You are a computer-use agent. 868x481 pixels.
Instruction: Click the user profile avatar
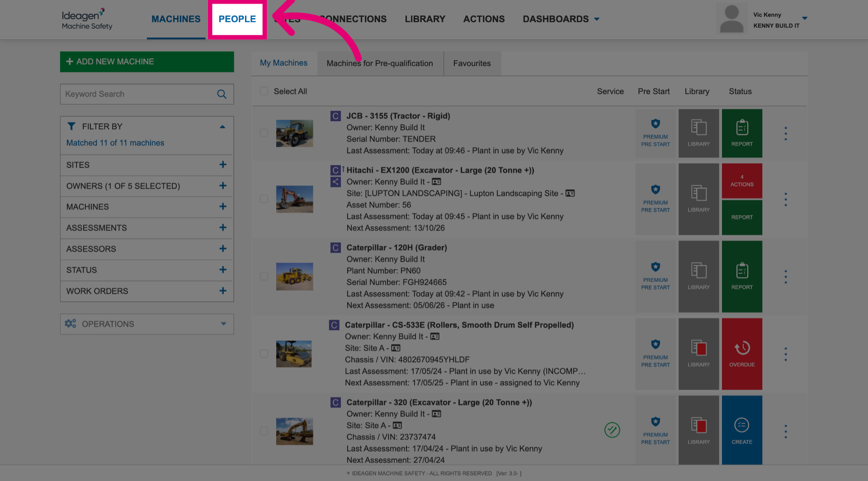(x=731, y=19)
